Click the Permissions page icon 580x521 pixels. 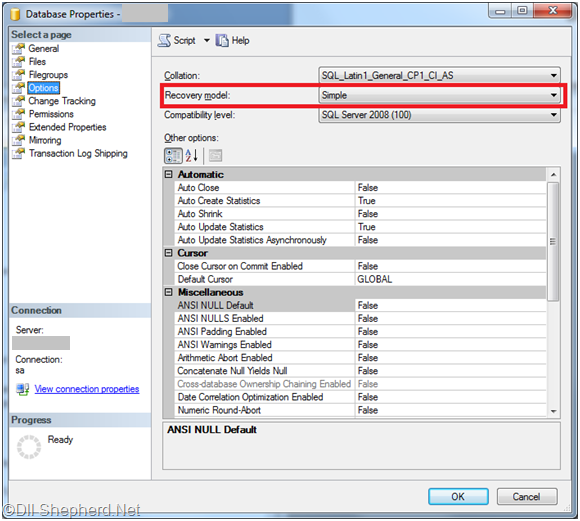pyautogui.click(x=18, y=114)
